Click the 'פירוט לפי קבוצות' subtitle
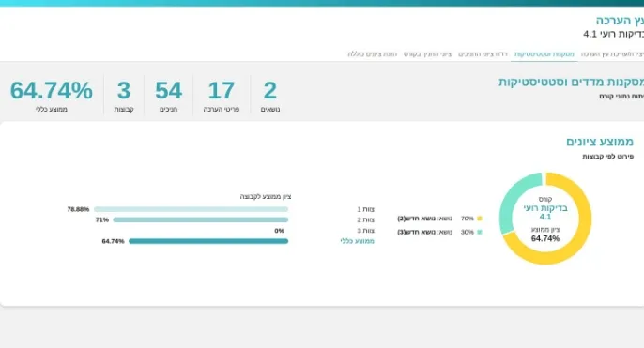 (x=608, y=157)
